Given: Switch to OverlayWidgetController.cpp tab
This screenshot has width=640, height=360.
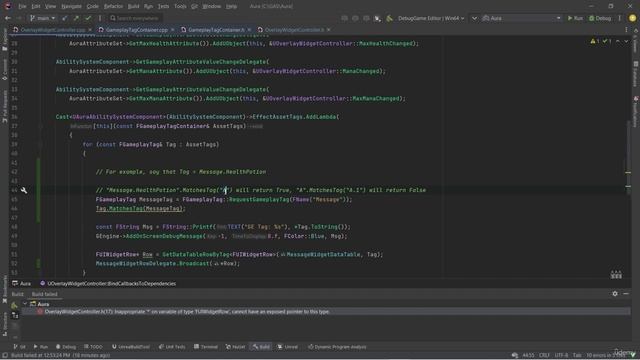Looking at the screenshot, I should pyautogui.click(x=52, y=30).
